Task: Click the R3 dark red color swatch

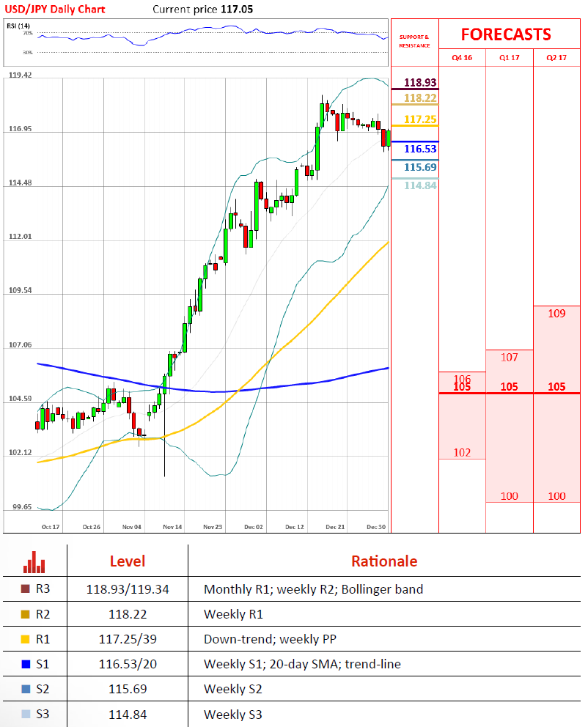Action: click(26, 588)
